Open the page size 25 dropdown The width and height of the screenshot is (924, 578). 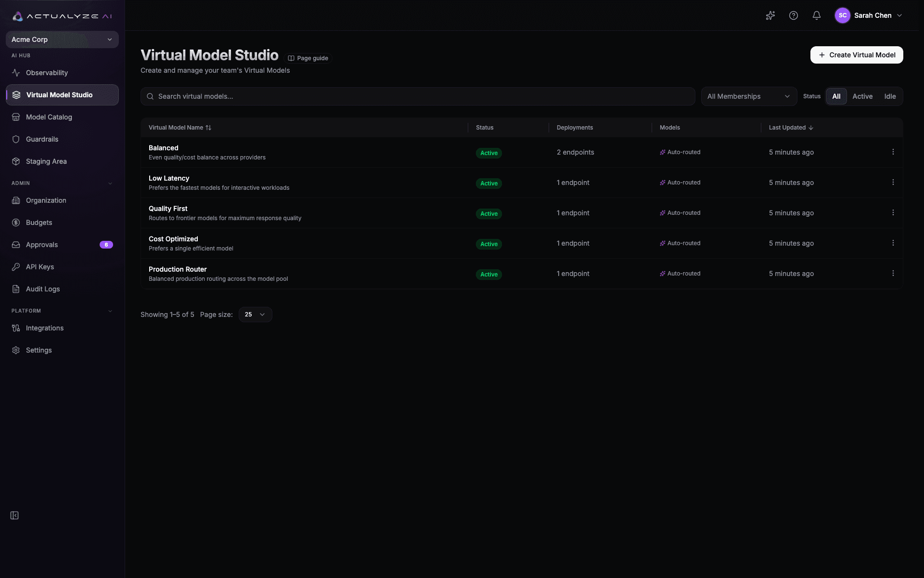tap(255, 315)
